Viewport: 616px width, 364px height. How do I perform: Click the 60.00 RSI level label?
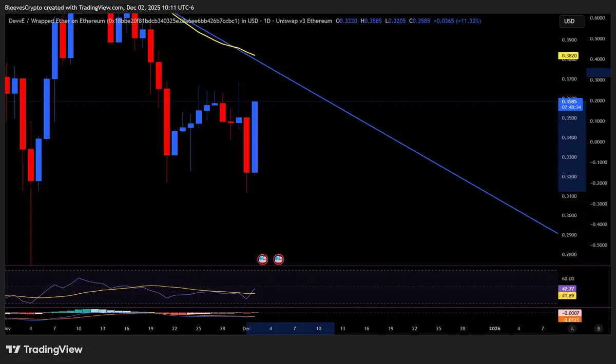click(x=568, y=278)
